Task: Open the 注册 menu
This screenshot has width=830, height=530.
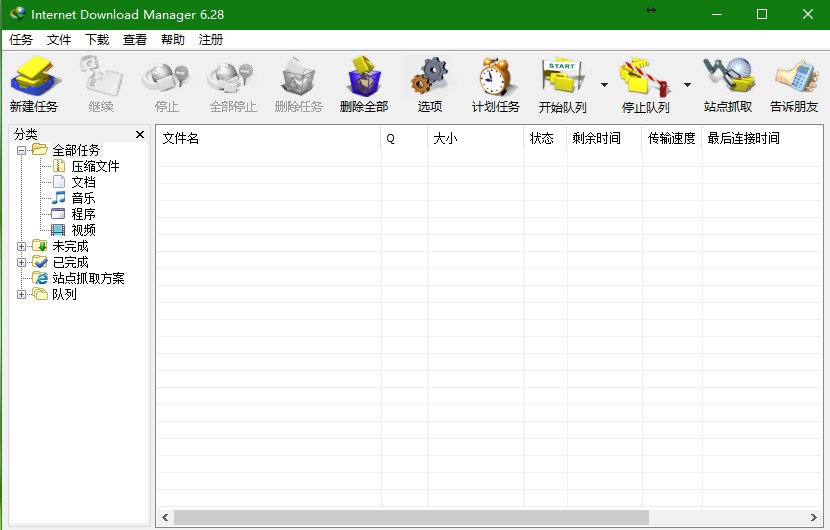Action: [211, 40]
